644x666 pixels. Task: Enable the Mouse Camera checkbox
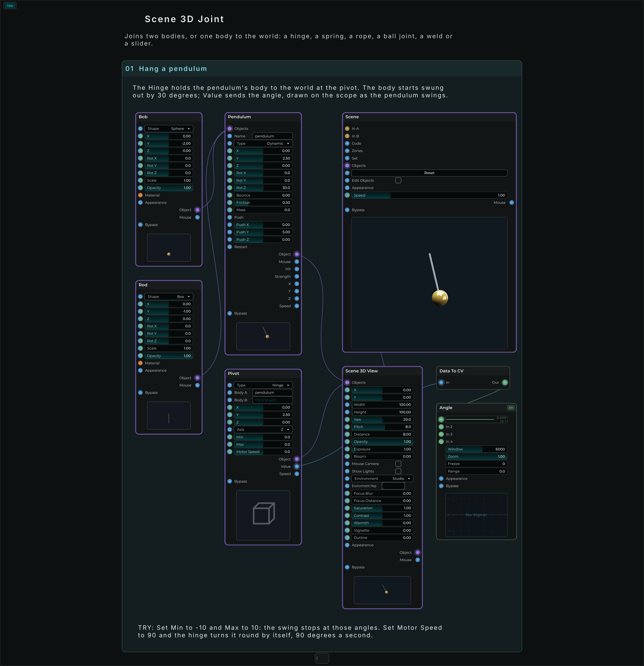tap(398, 464)
